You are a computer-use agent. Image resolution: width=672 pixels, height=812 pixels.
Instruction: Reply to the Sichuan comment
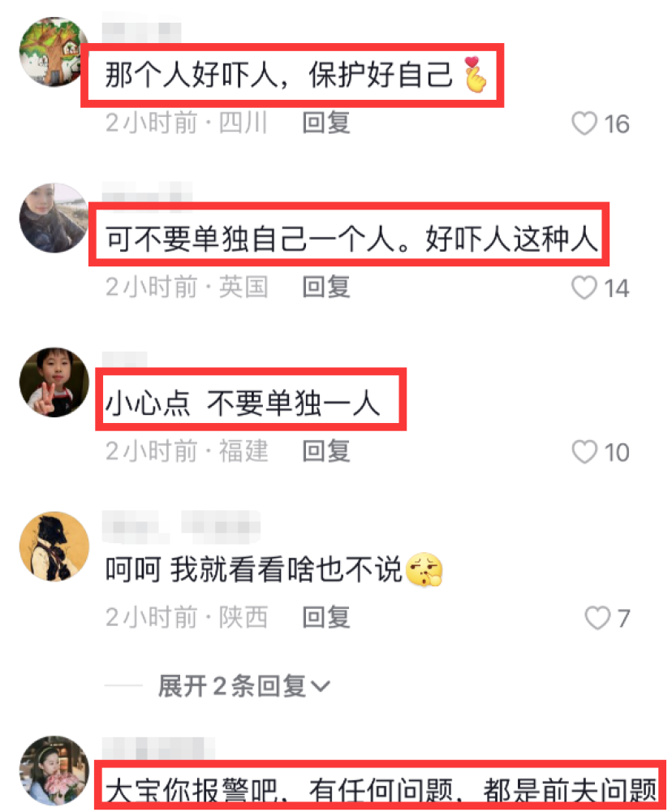pos(326,123)
